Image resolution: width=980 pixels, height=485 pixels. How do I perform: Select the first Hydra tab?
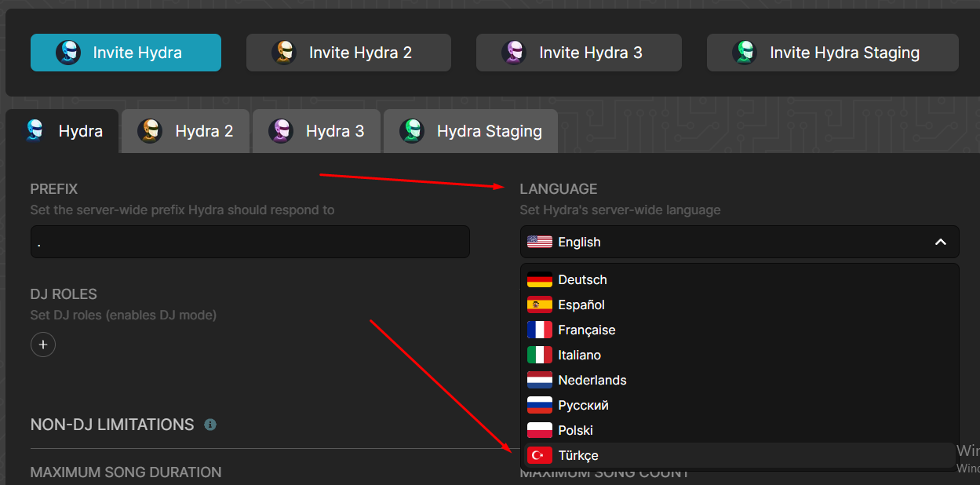point(63,131)
